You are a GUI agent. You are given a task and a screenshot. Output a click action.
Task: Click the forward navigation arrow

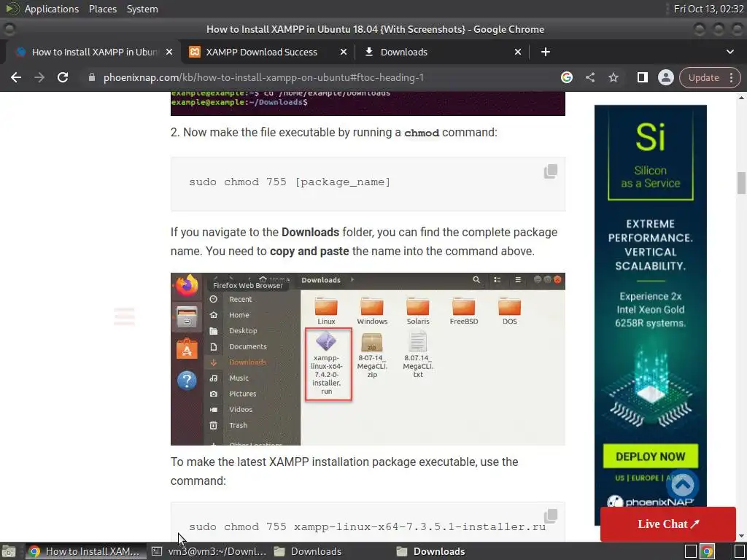click(39, 77)
